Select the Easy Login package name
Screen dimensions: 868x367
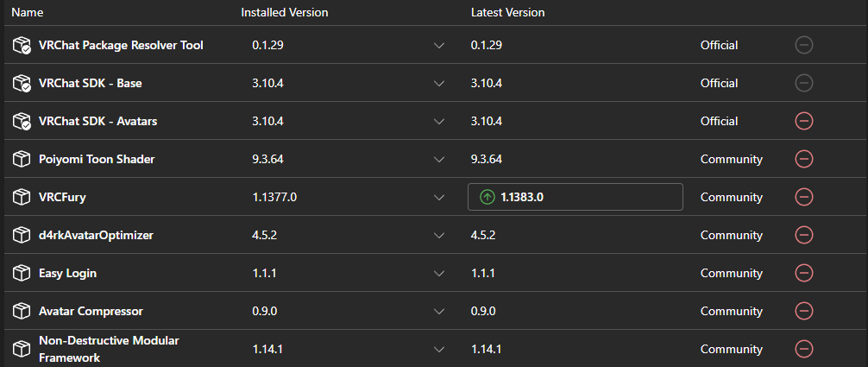tap(67, 274)
